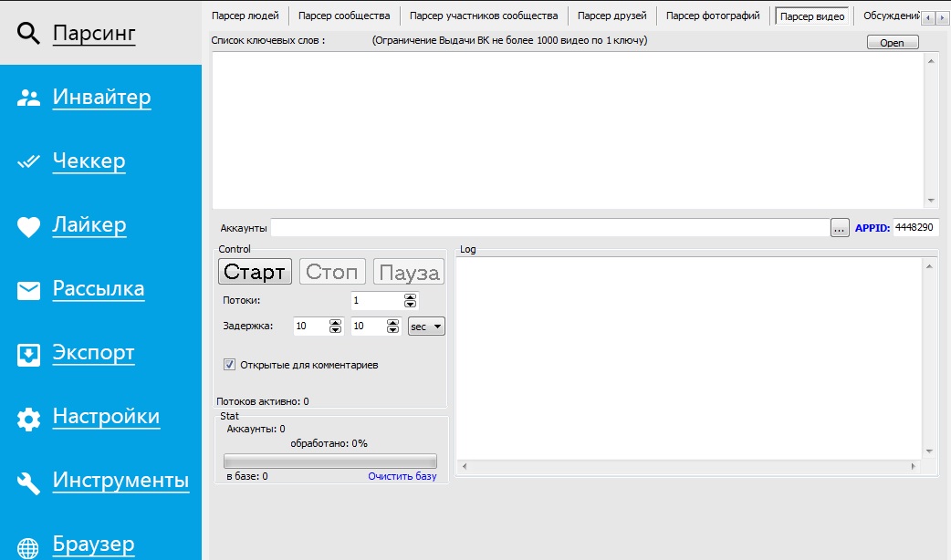
Task: Click the people icon beside Инвайтер
Action: tap(29, 99)
